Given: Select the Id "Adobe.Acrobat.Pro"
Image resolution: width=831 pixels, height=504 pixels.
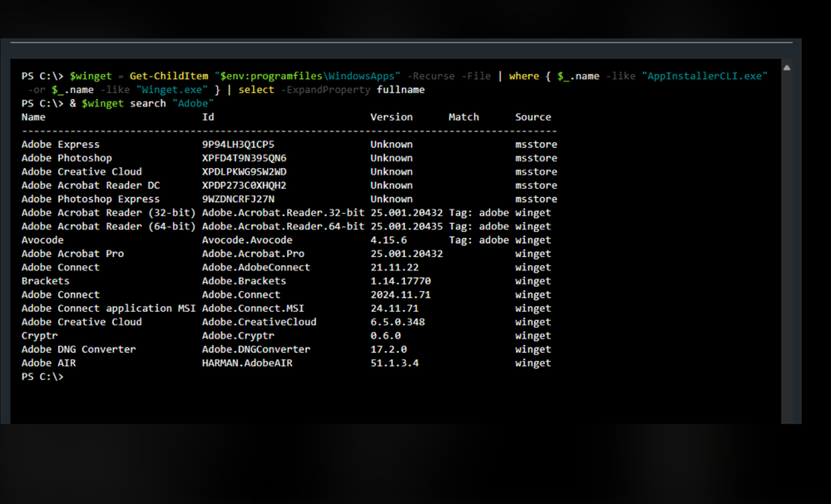Looking at the screenshot, I should coord(254,254).
